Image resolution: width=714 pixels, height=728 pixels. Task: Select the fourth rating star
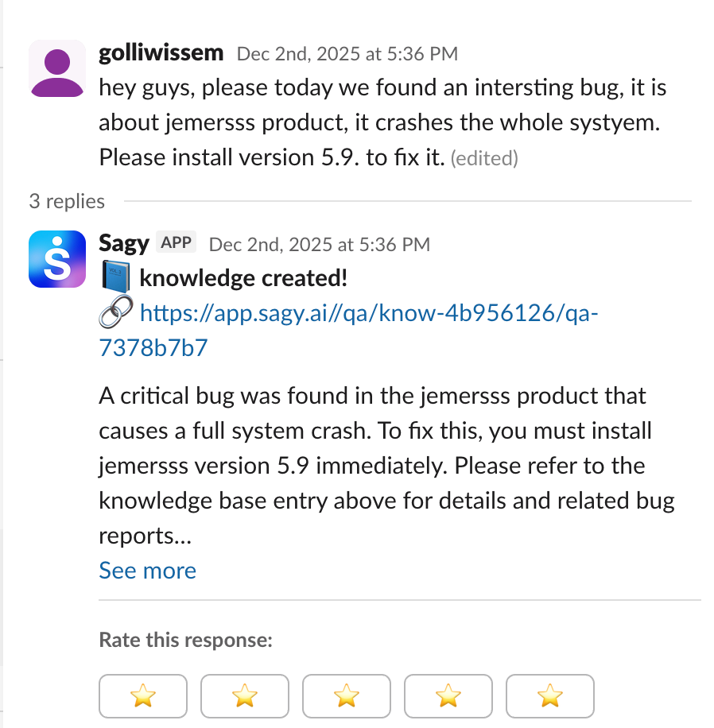(x=448, y=696)
